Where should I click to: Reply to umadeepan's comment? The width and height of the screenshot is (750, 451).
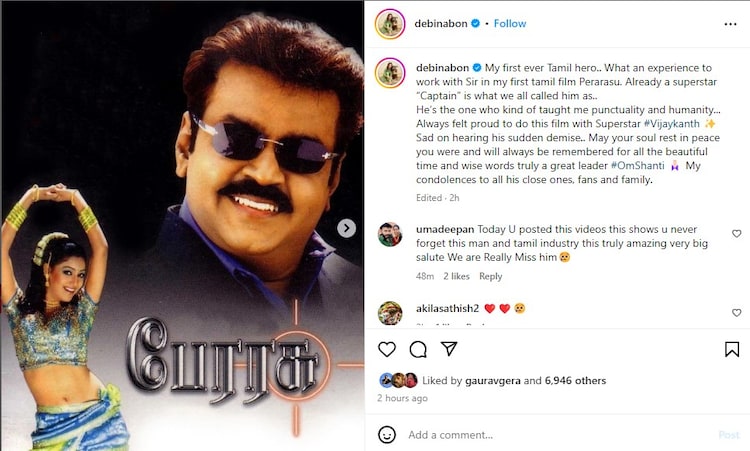490,276
